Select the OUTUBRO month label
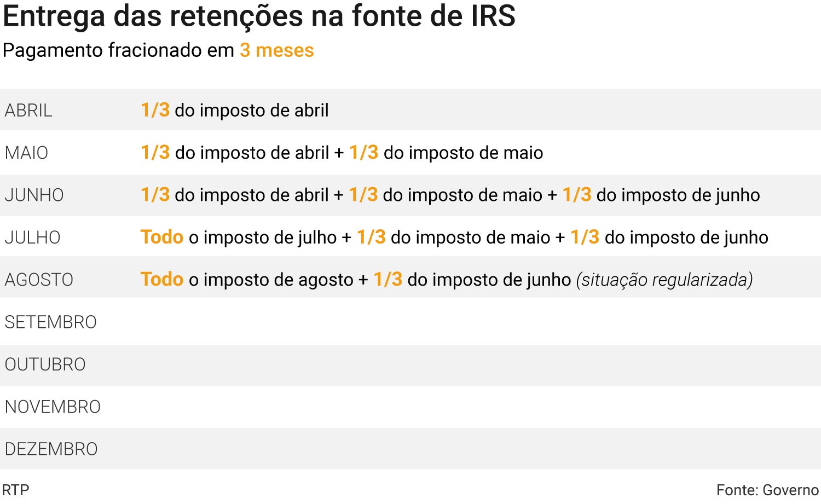The height and width of the screenshot is (504, 821). click(45, 364)
